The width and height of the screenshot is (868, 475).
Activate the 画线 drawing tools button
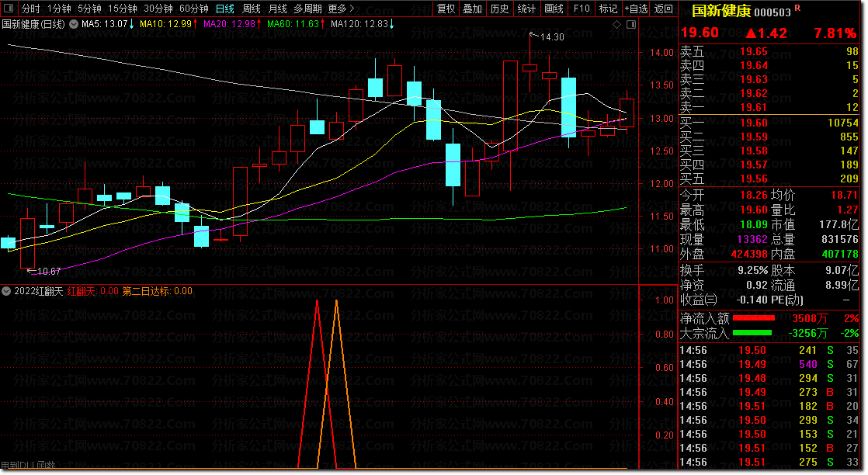pos(554,9)
